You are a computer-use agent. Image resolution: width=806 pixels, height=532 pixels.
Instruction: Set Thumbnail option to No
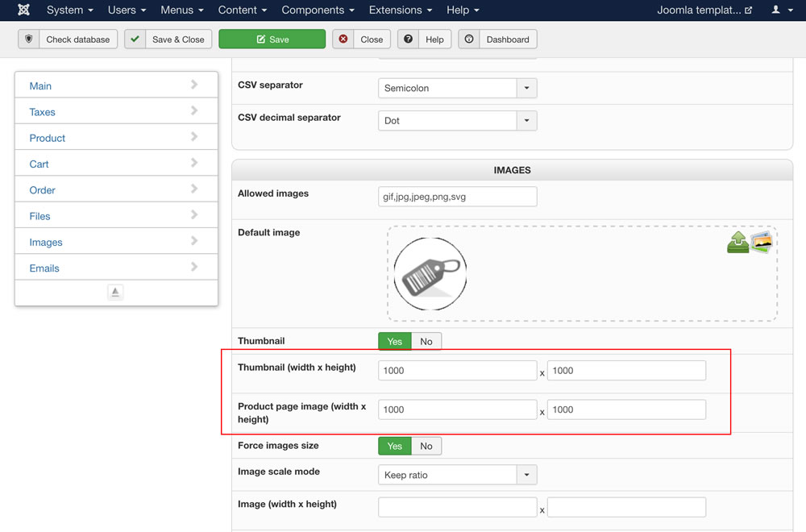click(426, 342)
